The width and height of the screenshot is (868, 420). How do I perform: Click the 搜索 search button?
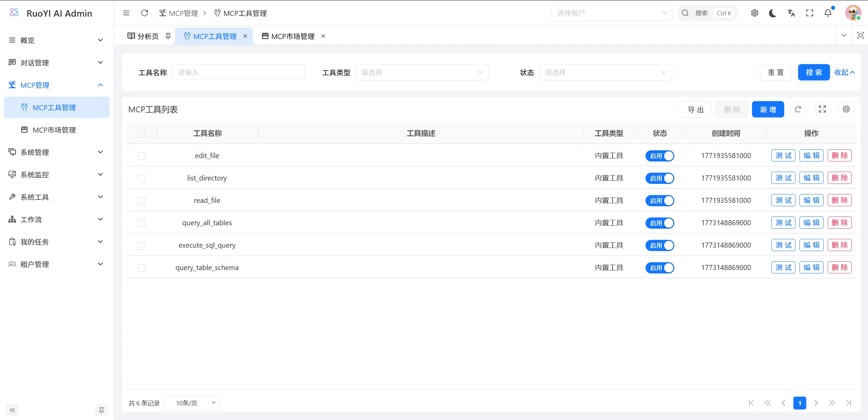click(813, 72)
